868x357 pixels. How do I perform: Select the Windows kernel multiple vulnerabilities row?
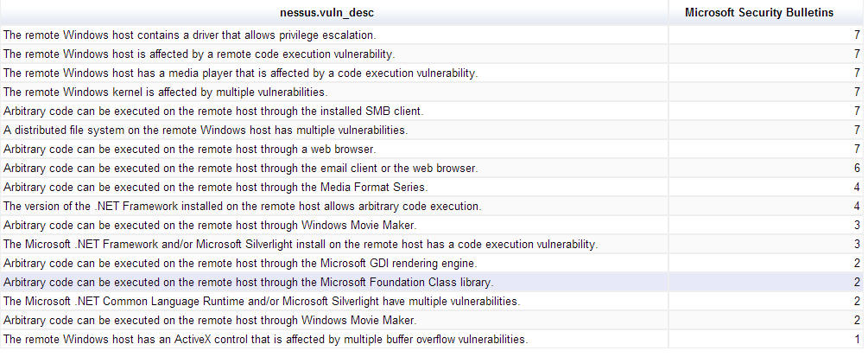[x=432, y=92]
